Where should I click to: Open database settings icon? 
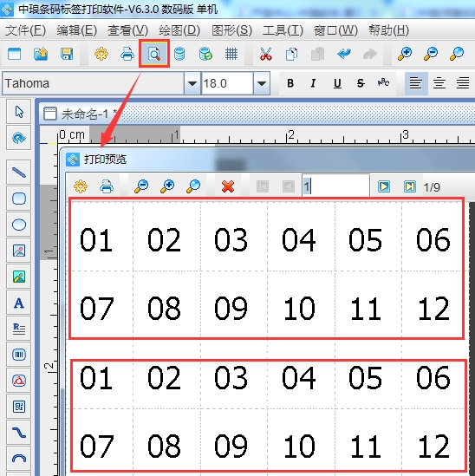pyautogui.click(x=179, y=54)
